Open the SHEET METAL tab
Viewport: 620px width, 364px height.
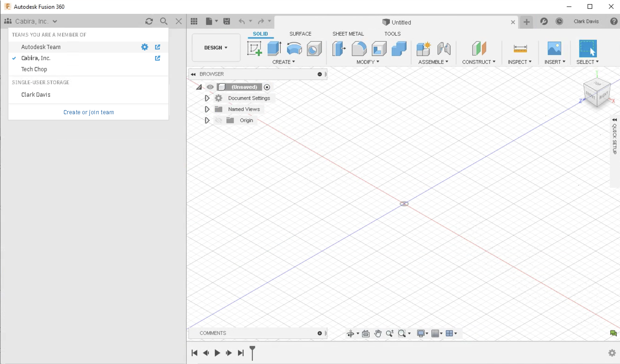[348, 34]
